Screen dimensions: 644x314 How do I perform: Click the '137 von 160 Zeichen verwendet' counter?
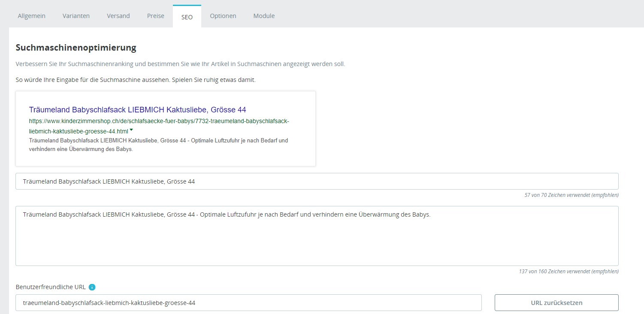[569, 271]
